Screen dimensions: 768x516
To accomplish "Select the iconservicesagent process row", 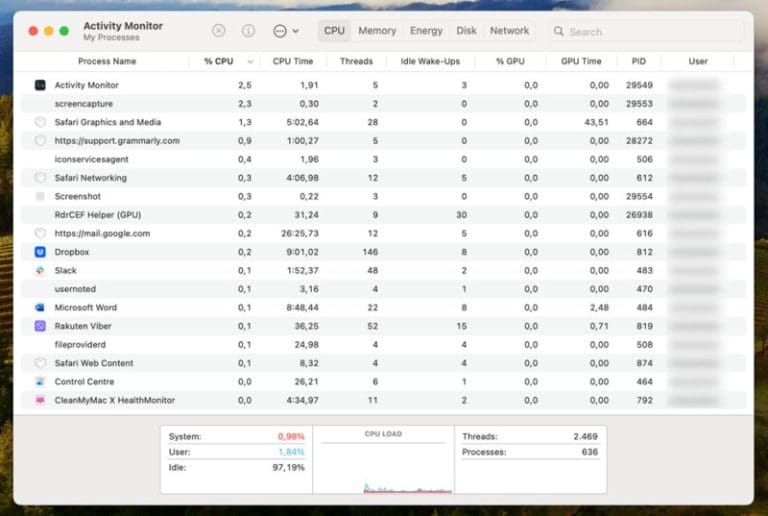I will 383,159.
